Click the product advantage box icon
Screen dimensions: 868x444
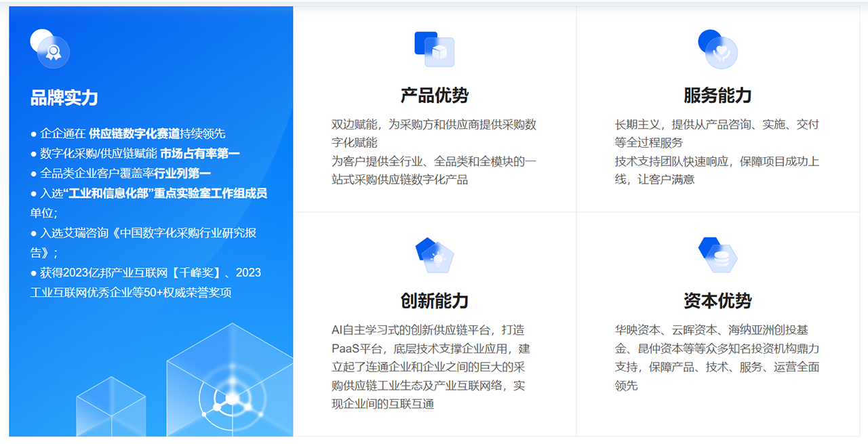[435, 49]
